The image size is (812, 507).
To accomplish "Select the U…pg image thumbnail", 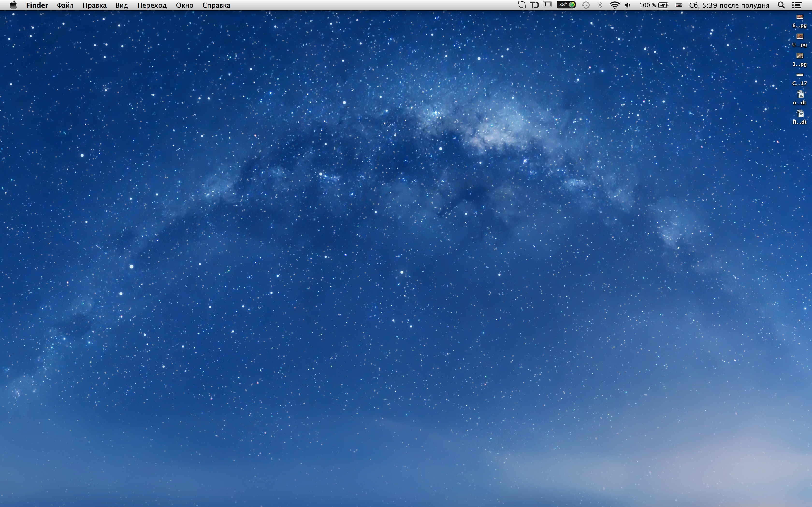I will [800, 36].
